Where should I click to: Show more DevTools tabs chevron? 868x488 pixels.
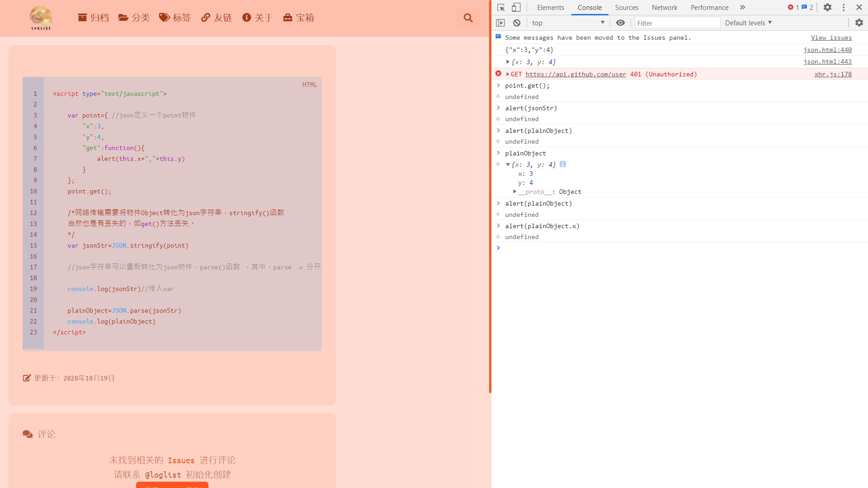pos(742,7)
